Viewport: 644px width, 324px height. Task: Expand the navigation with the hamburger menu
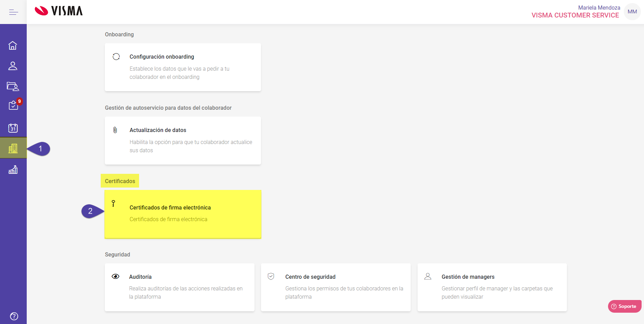(x=13, y=12)
